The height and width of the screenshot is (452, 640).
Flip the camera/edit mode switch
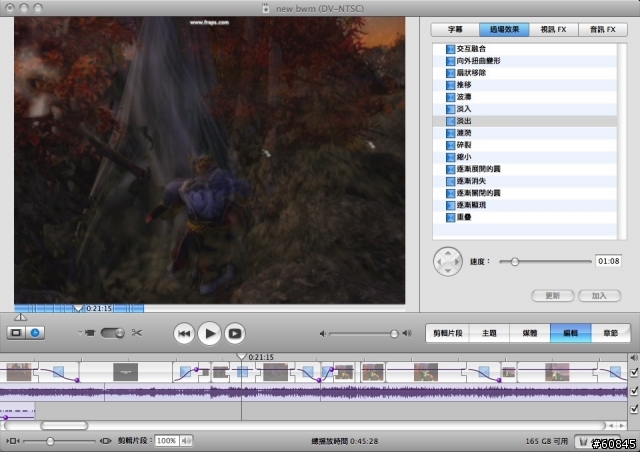click(113, 333)
